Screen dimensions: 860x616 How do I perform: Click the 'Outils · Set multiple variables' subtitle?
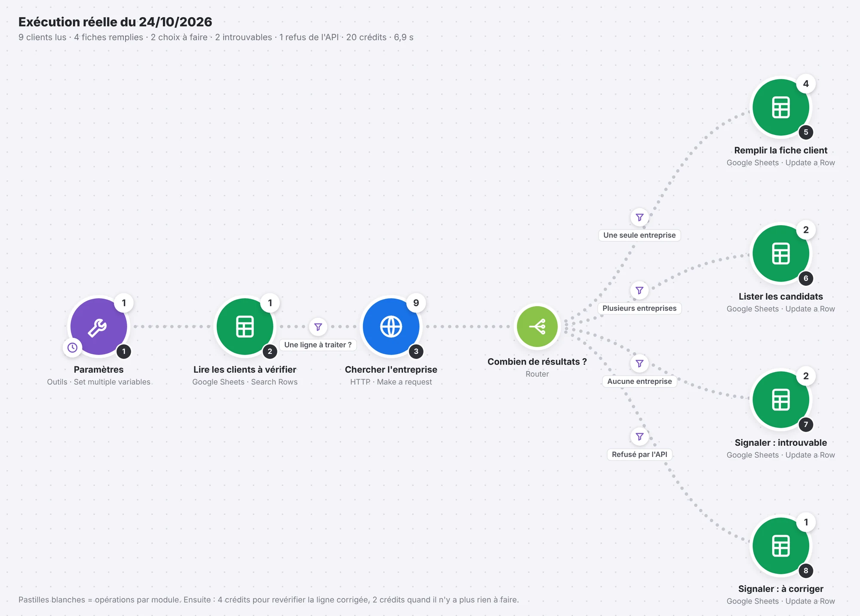[98, 382]
